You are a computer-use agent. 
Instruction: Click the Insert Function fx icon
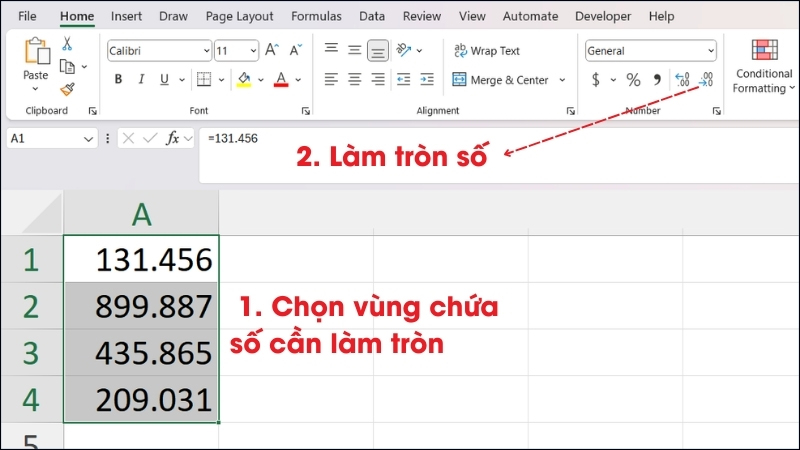(172, 138)
